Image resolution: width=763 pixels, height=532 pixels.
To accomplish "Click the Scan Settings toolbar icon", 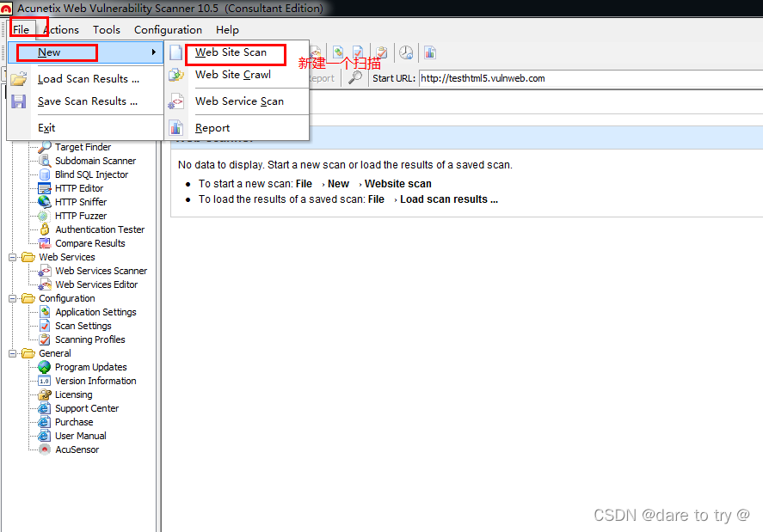I will click(x=358, y=52).
